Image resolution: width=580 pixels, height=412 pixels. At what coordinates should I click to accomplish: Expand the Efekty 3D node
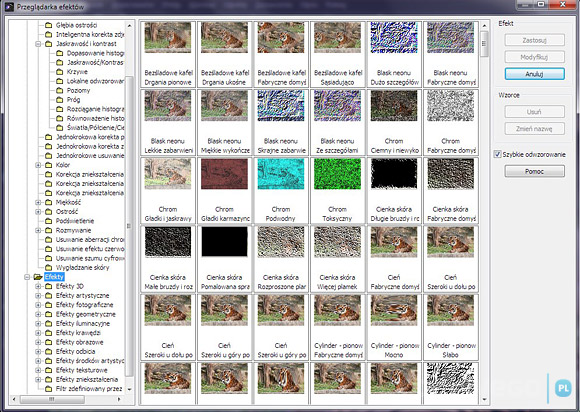point(38,286)
